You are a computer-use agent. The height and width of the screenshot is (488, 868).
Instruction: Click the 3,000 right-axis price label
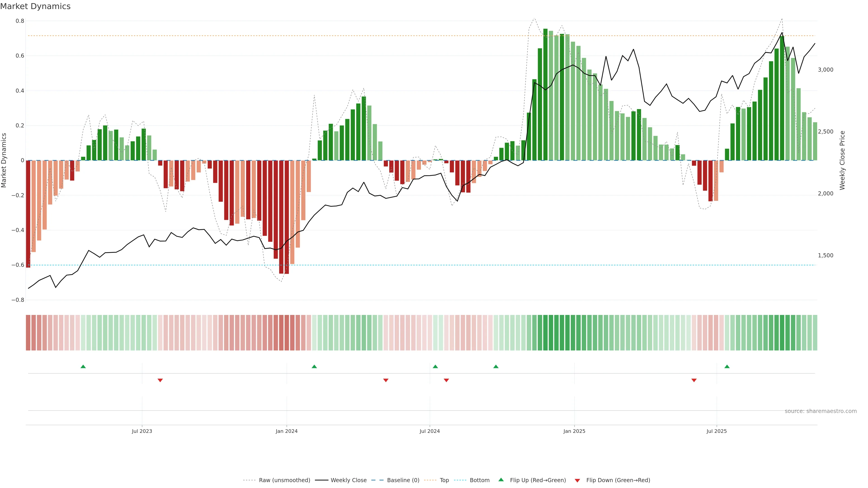pyautogui.click(x=825, y=70)
